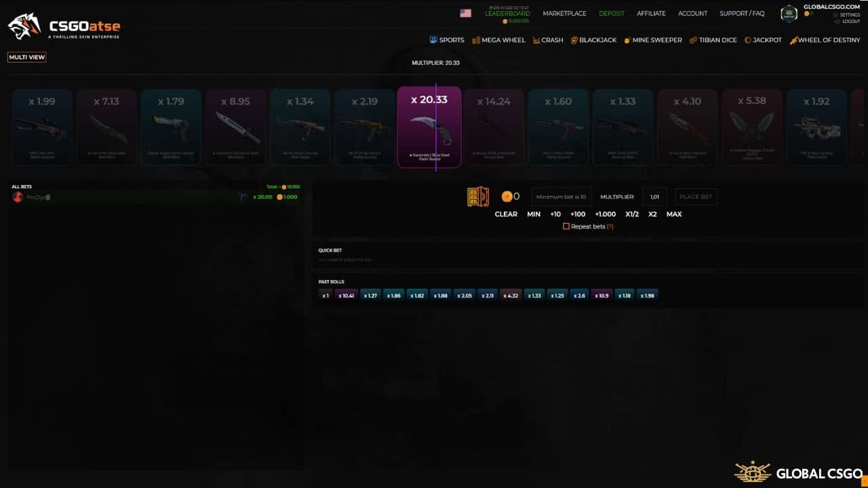The image size is (868, 488).
Task: Click past roll x 10.41
Action: point(347,296)
